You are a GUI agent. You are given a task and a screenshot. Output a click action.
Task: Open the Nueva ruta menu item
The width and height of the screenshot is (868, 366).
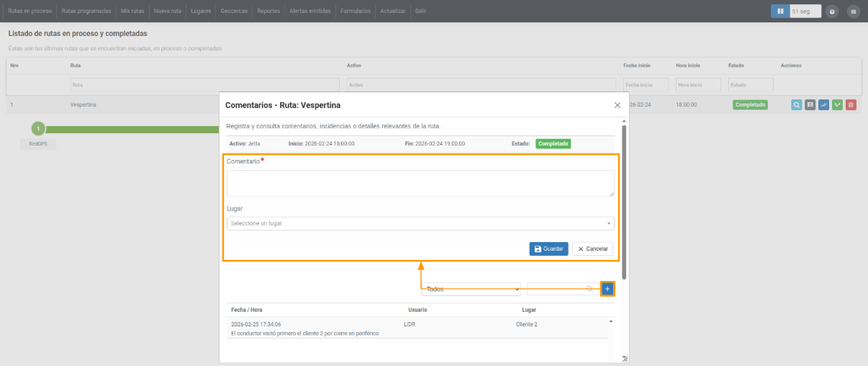[168, 11]
